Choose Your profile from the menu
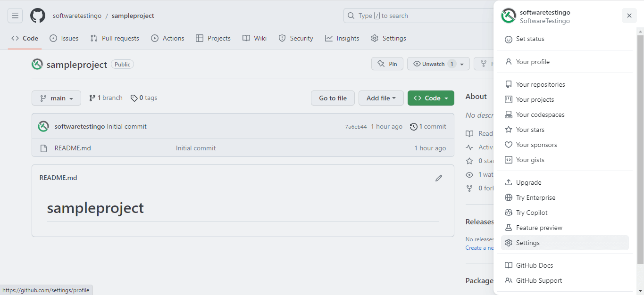This screenshot has height=295, width=644. (x=565, y=62)
